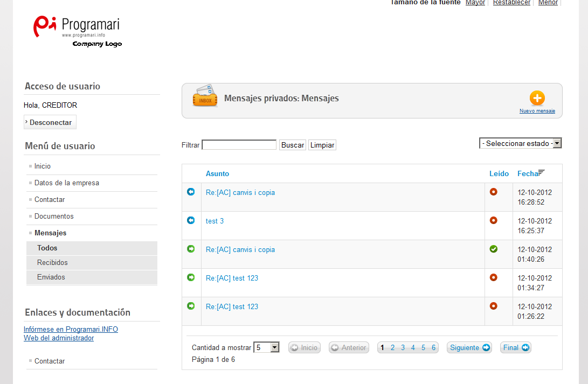The width and height of the screenshot is (588, 384).
Task: Jump to page 4 in pagination
Action: pos(413,347)
